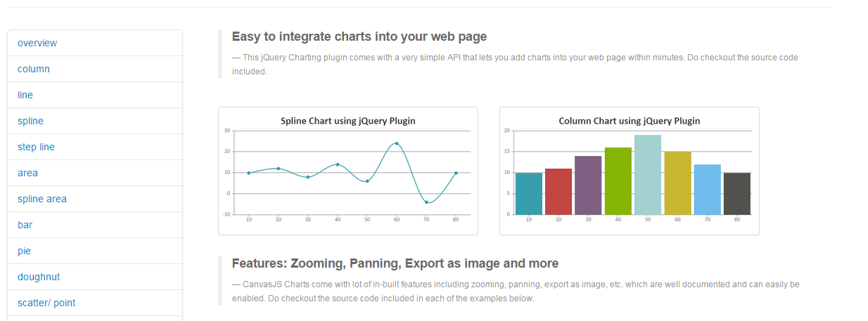Click the Column Chart using jQuery thumbnail
The width and height of the screenshot is (868, 321).
pos(630,171)
